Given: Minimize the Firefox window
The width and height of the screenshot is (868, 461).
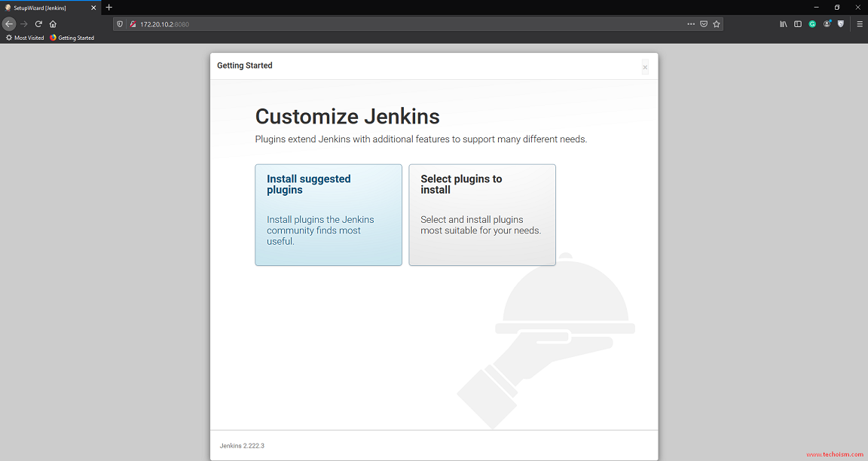Looking at the screenshot, I should click(x=816, y=8).
